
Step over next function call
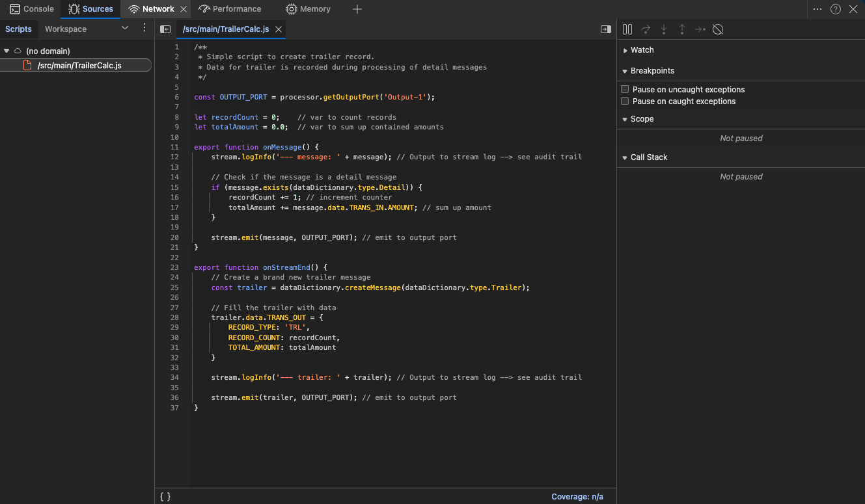click(x=646, y=29)
